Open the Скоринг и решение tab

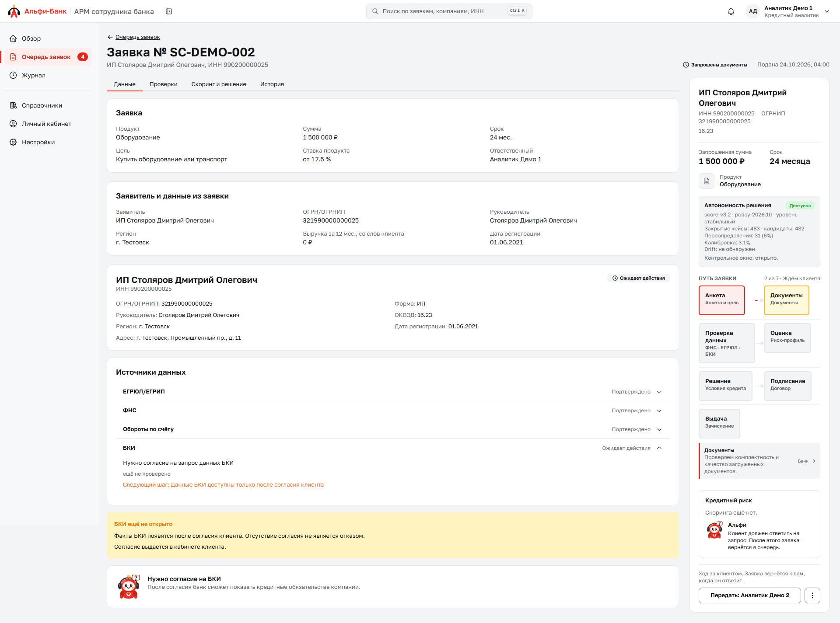click(x=219, y=84)
